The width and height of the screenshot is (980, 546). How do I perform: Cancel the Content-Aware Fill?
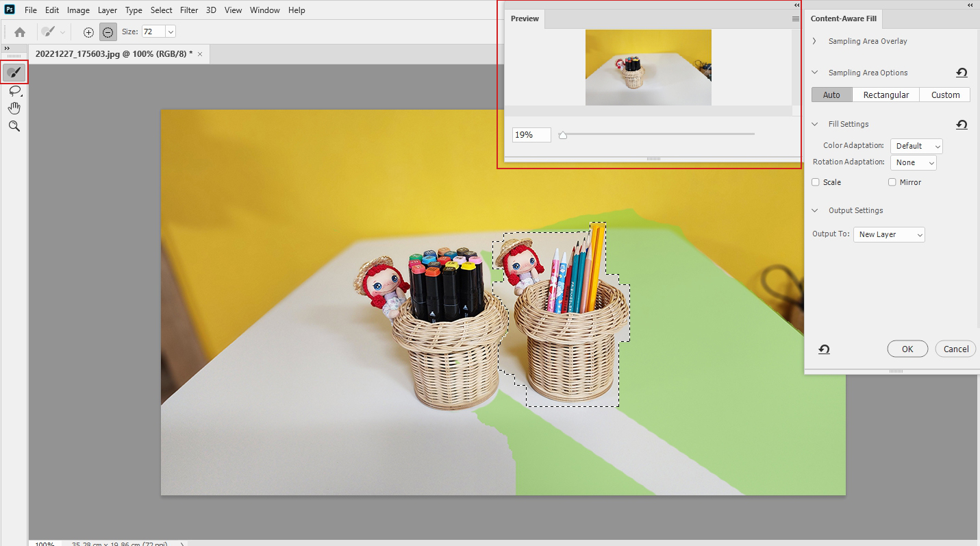click(x=955, y=349)
